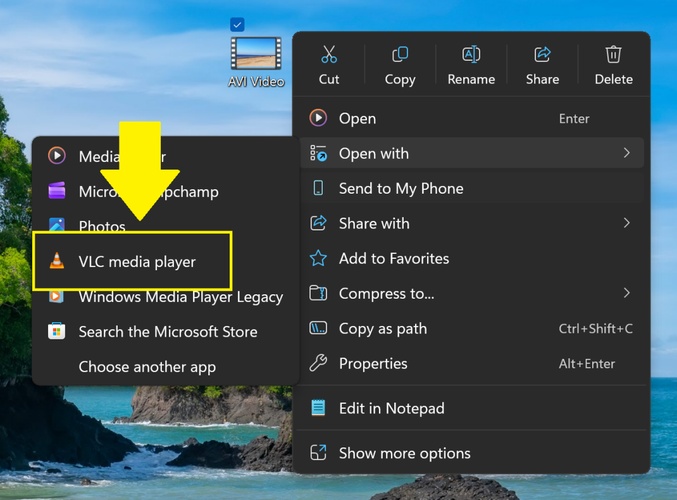677x500 pixels.
Task: Select Choose another app
Action: [166, 367]
